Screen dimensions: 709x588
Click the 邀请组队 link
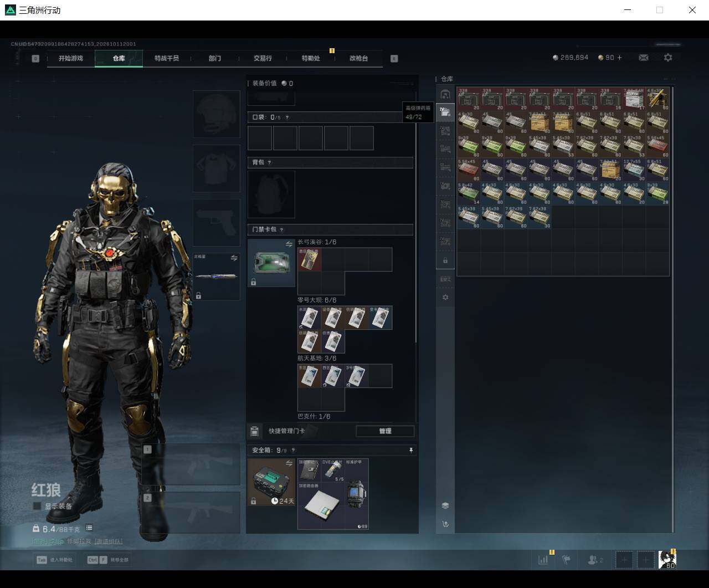point(109,541)
